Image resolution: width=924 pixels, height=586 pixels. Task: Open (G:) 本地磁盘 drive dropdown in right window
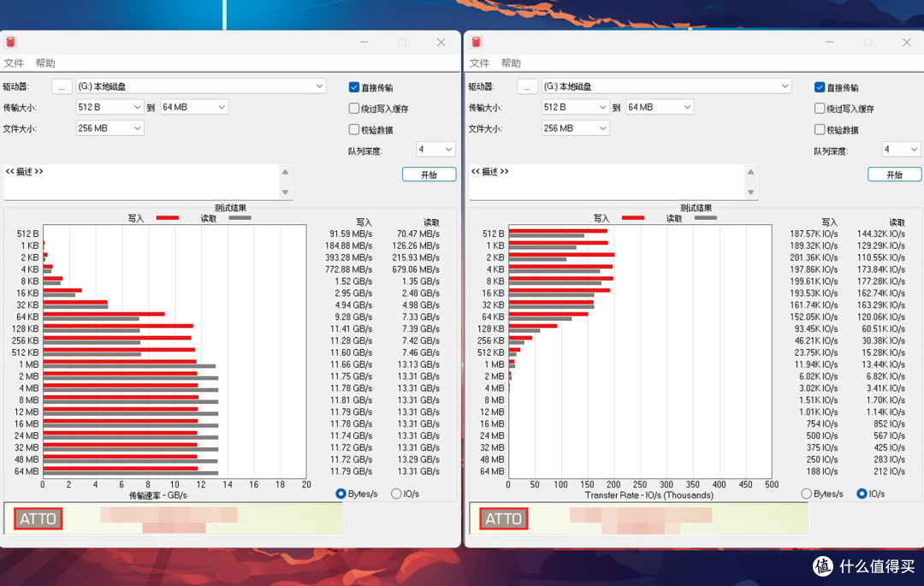coord(666,86)
